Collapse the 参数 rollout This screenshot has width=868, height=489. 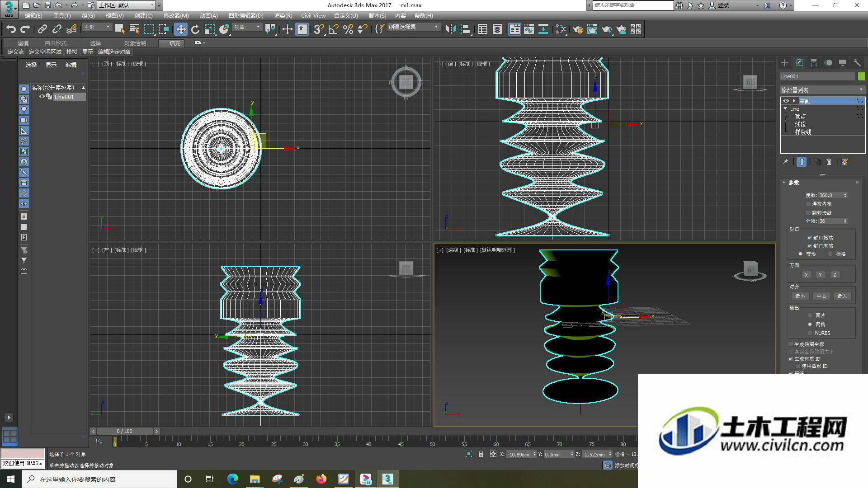click(784, 183)
